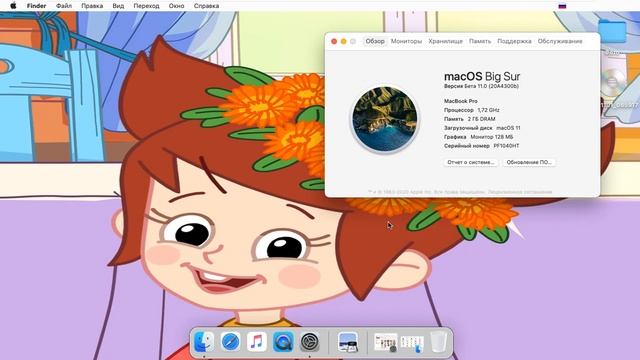This screenshot has width=640, height=360.
Task: Switch to the Мониторы tab
Action: (406, 41)
